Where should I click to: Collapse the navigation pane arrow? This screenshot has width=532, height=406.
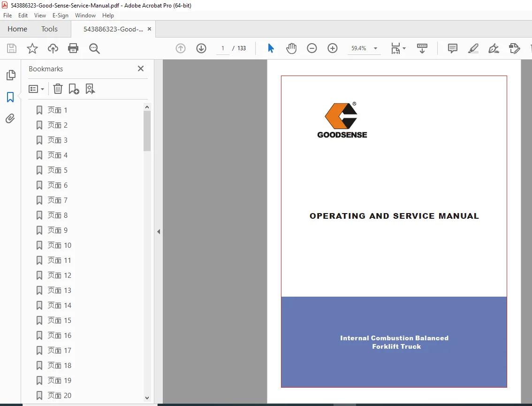point(159,231)
